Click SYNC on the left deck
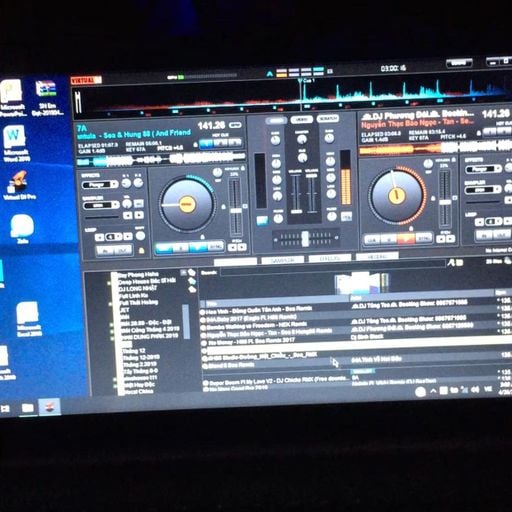Image resolution: width=512 pixels, height=512 pixels. click(x=215, y=247)
